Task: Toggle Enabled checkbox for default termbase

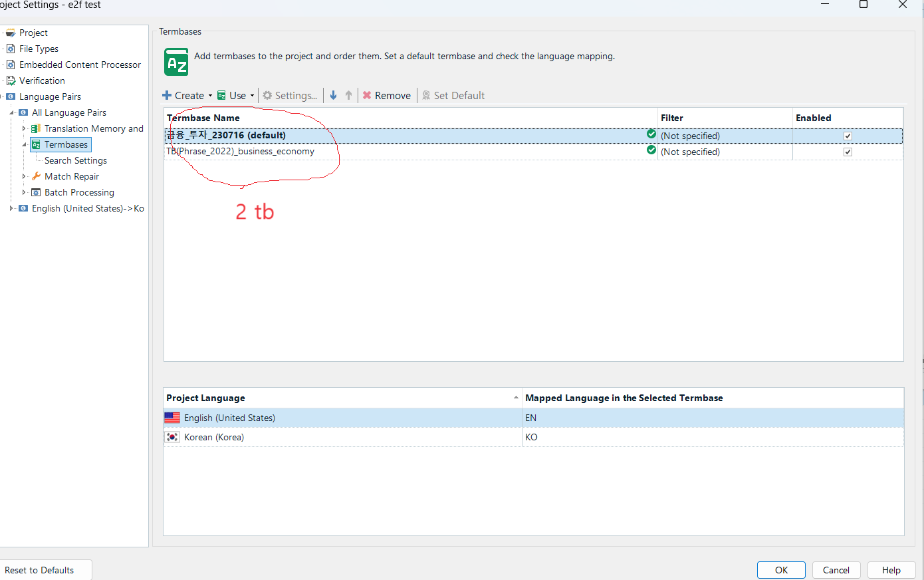Action: click(x=848, y=136)
